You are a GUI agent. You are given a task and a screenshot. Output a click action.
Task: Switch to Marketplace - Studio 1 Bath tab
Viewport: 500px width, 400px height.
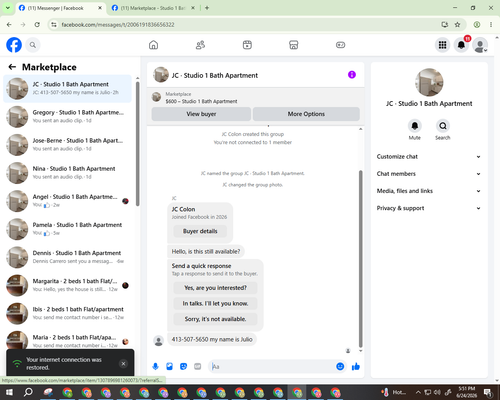(153, 8)
